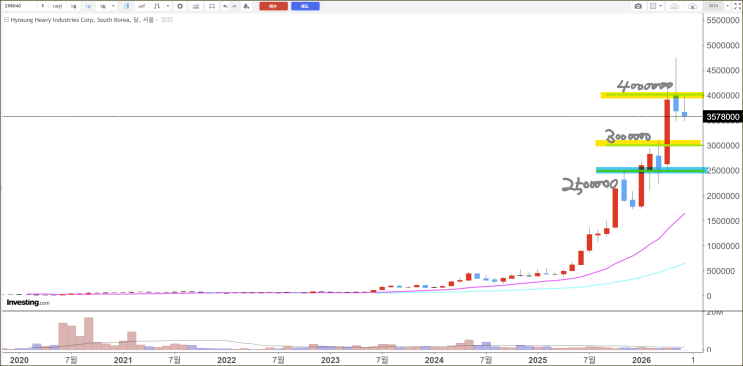The height and width of the screenshot is (366, 743).
Task: Click the redo arrow icon
Action: pos(234,6)
